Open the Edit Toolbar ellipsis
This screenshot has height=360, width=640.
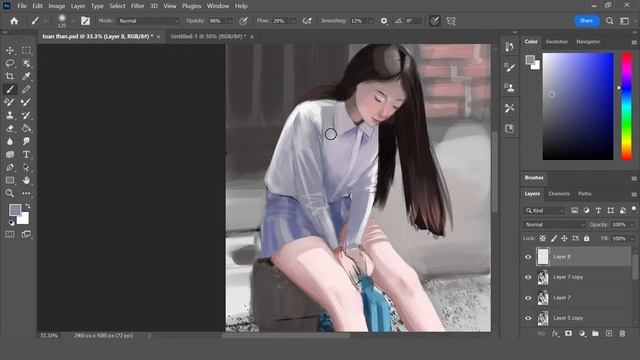tap(27, 193)
